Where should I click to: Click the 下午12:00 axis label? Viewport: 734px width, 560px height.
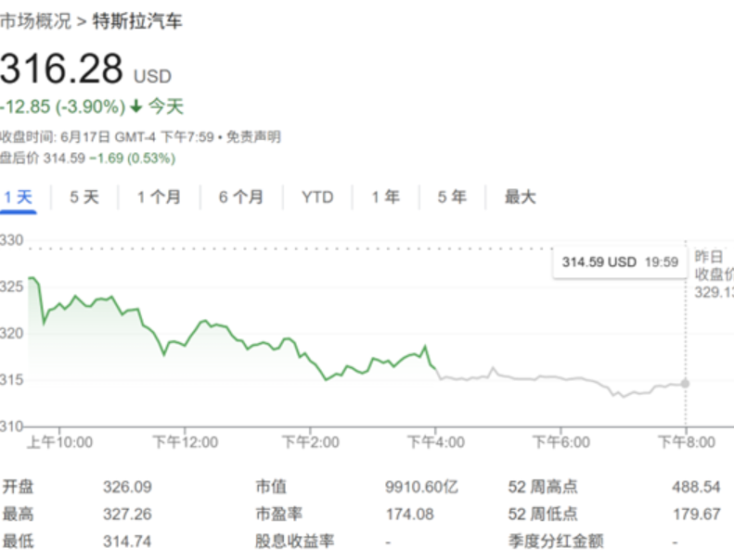(185, 442)
